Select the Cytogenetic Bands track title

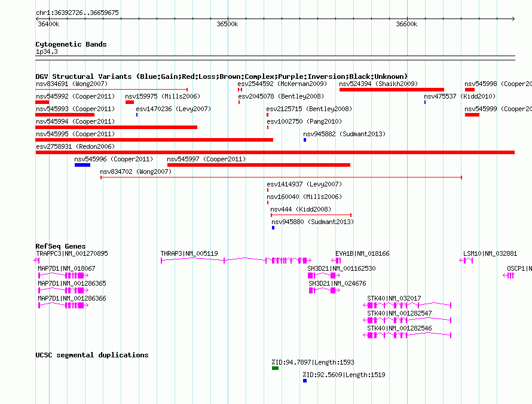(71, 44)
